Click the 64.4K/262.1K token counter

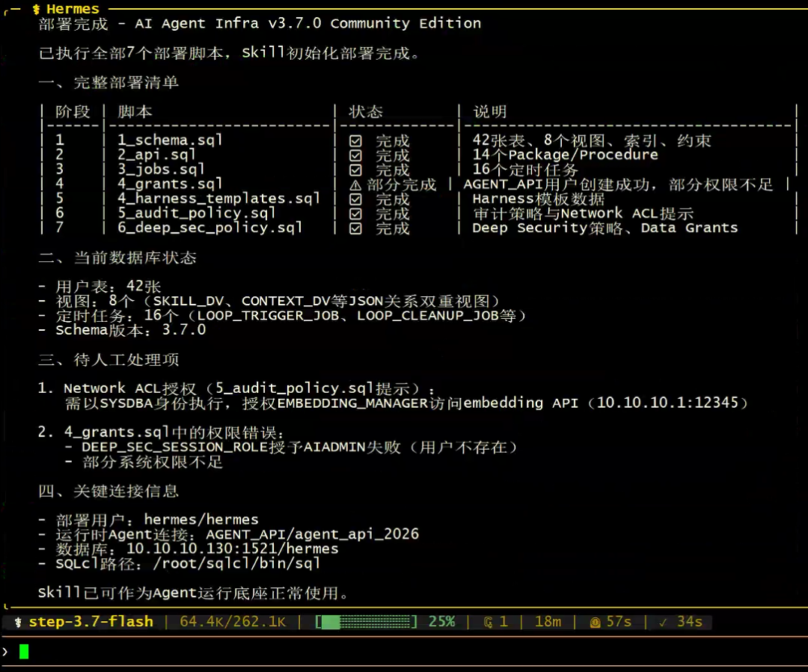pos(233,622)
